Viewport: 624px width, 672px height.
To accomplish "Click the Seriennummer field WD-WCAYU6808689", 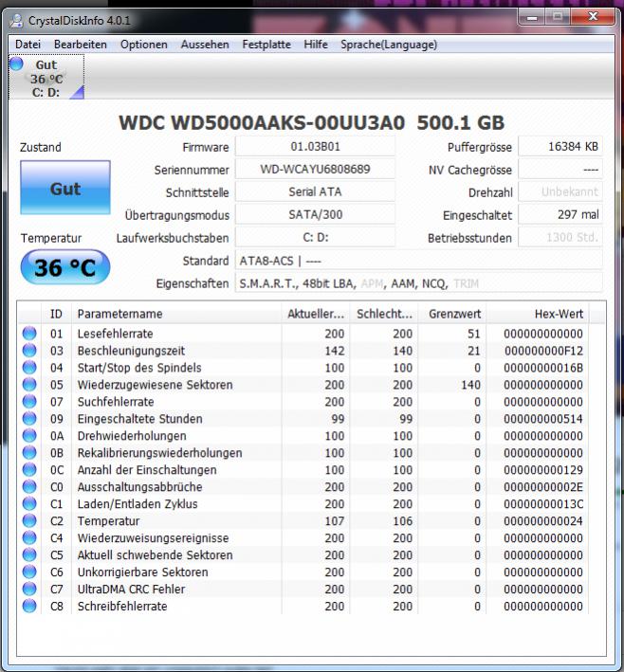I will 315,170.
